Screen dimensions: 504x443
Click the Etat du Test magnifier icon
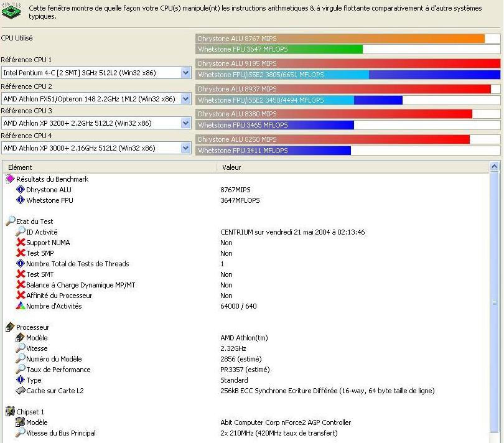(11, 221)
